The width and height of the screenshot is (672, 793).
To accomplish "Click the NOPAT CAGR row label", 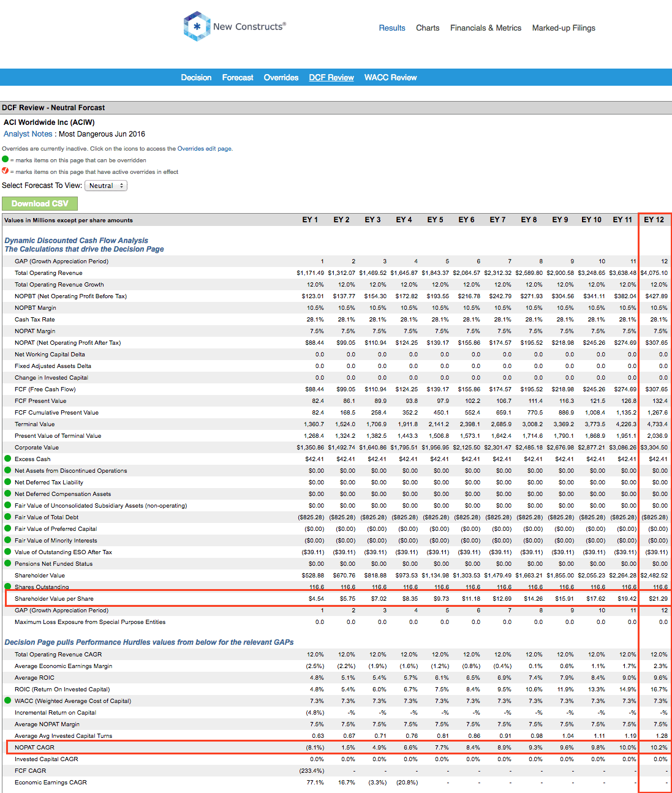I will pyautogui.click(x=34, y=747).
